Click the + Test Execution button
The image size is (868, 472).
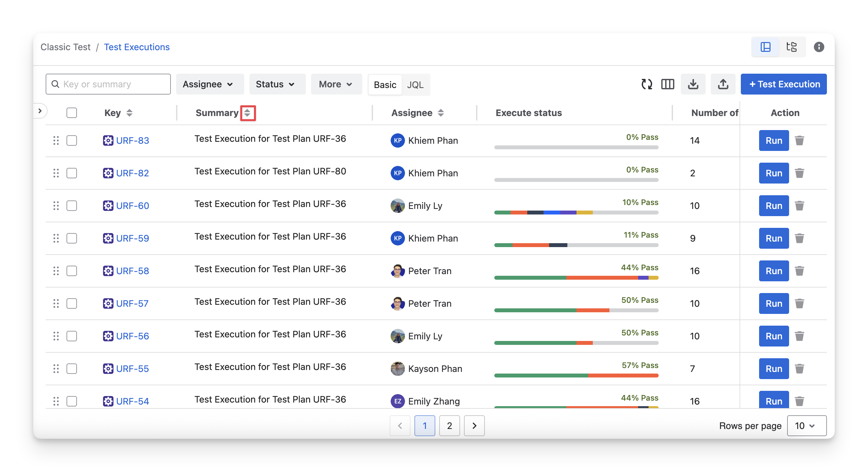[784, 84]
